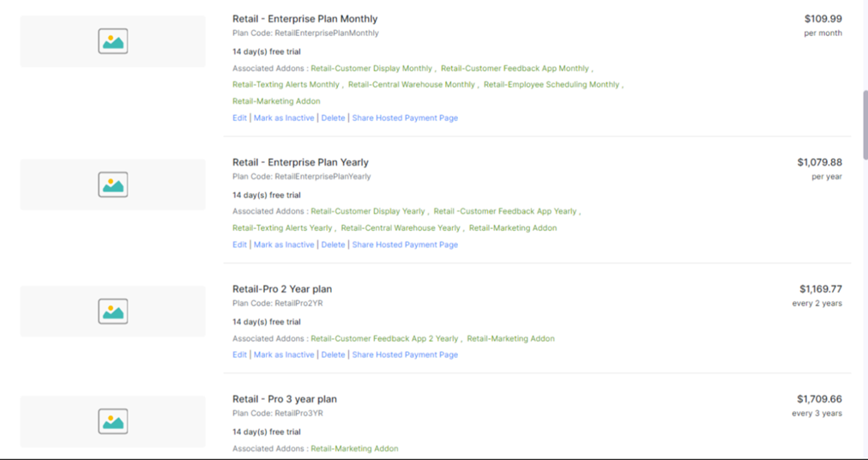Viewport: 868px width, 460px height.
Task: Click the Enterprise Plan Monthly image placeholder icon
Action: click(112, 41)
